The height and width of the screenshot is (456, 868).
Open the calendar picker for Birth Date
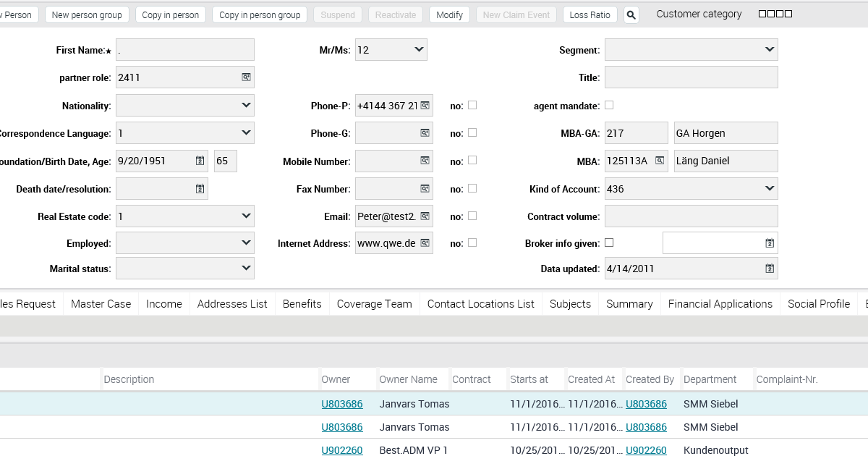click(x=200, y=161)
